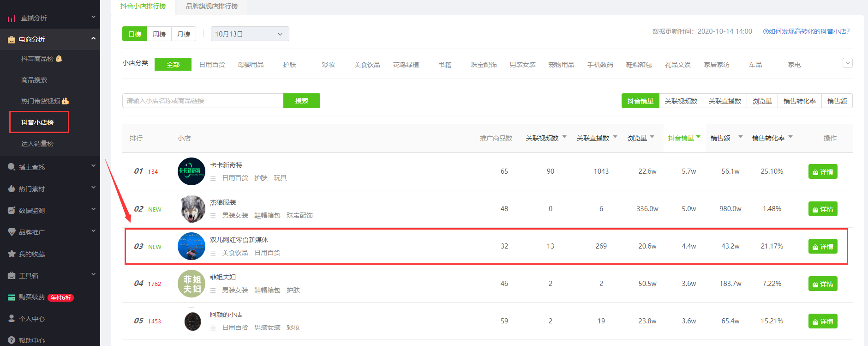The width and height of the screenshot is (868, 346).
Task: Sort table by 浏览量 column header
Action: (x=641, y=138)
